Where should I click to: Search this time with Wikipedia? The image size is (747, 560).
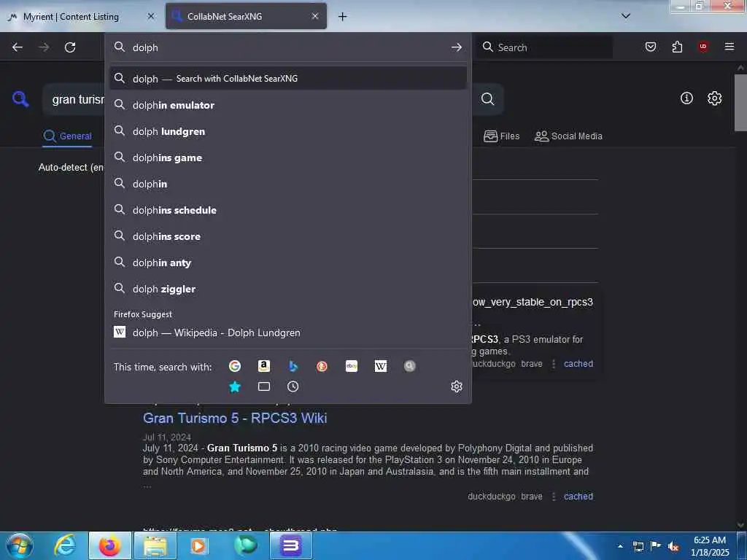381,366
